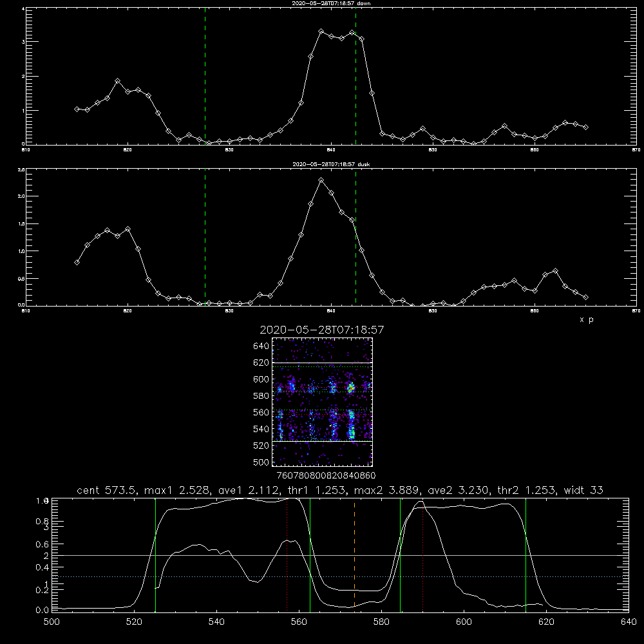Click the right green dashed line in dusk plot
Image resolution: width=644 pixels, height=644 pixels.
[x=355, y=237]
